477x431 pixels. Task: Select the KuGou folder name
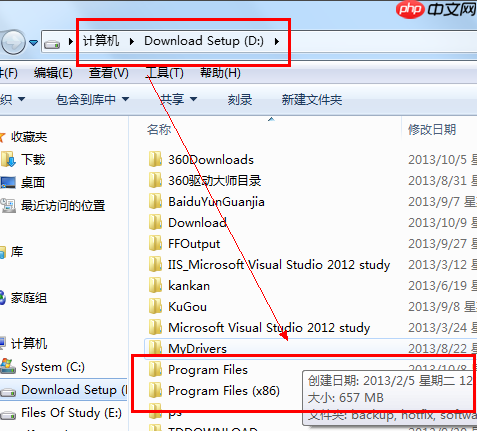tap(187, 307)
